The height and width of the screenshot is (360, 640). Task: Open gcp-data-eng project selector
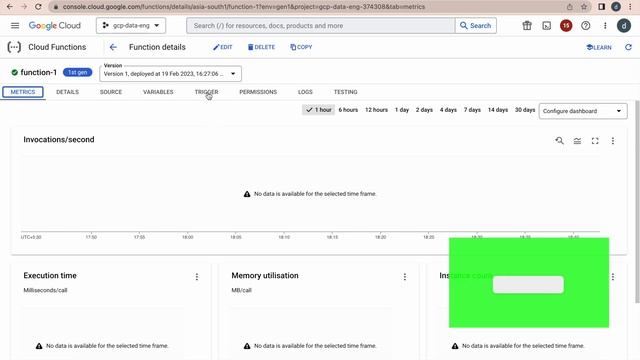[131, 25]
